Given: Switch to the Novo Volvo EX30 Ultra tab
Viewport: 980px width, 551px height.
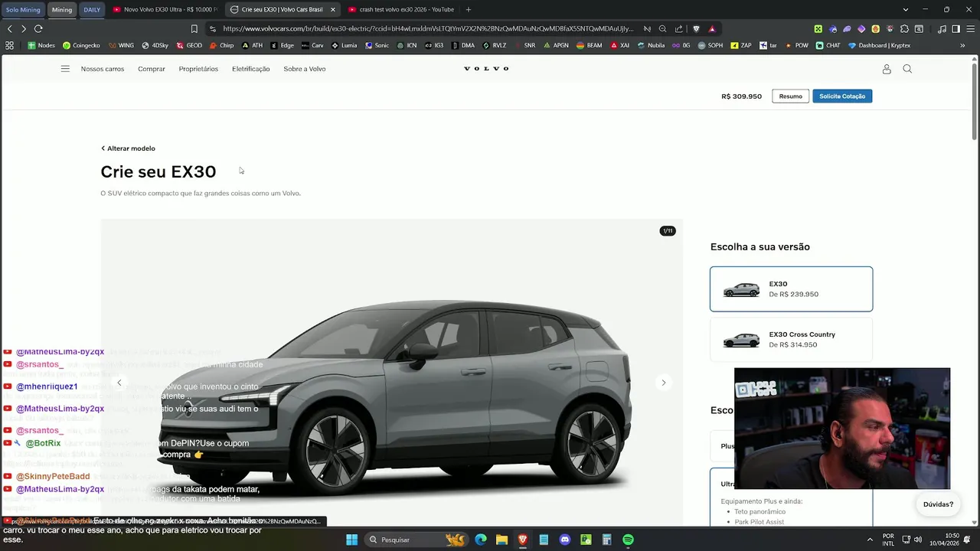Looking at the screenshot, I should pyautogui.click(x=165, y=9).
